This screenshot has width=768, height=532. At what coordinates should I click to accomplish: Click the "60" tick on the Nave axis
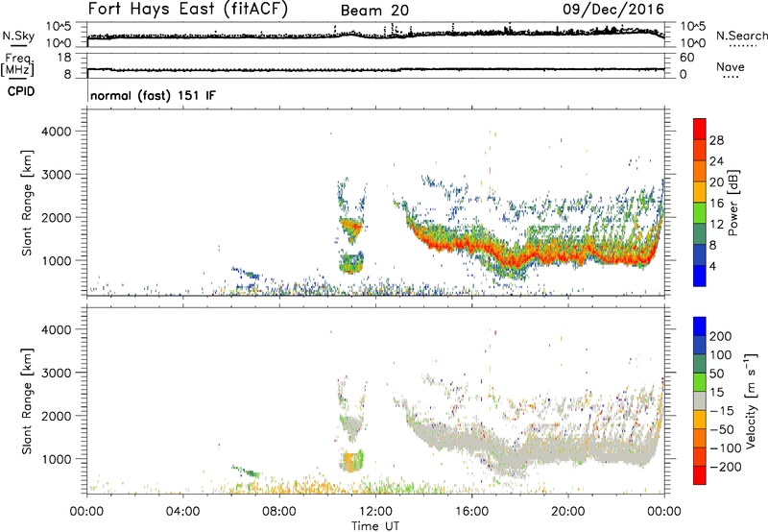[687, 58]
